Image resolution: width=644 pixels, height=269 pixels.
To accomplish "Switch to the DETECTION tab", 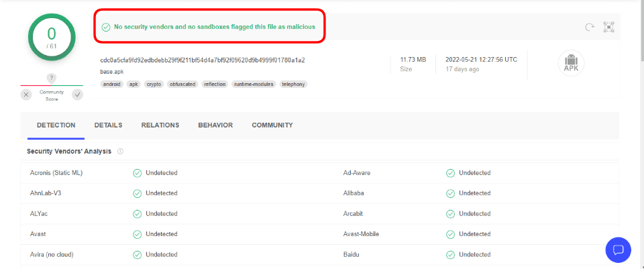I will pyautogui.click(x=56, y=125).
